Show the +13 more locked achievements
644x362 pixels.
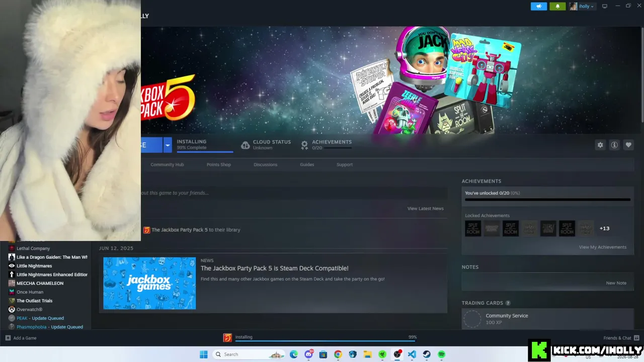tap(604, 228)
